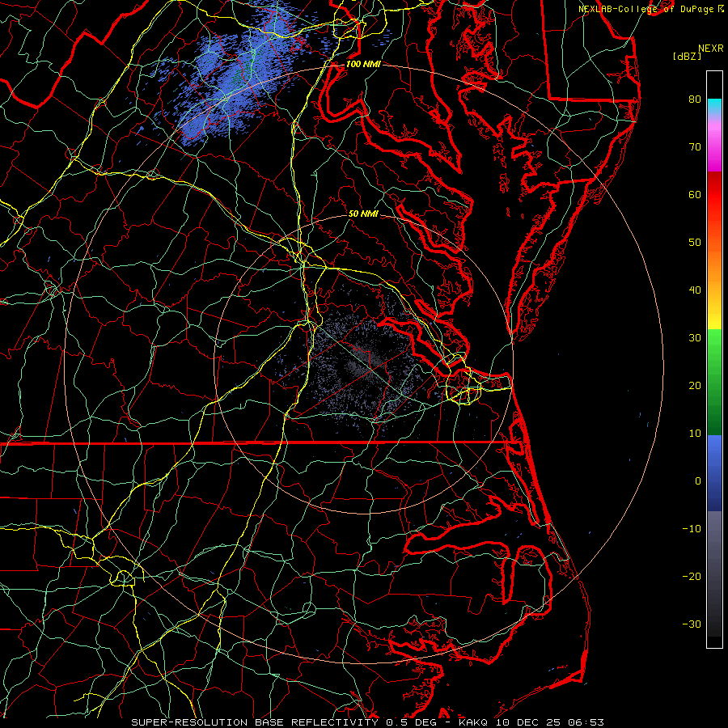The height and width of the screenshot is (728, 728).
Task: Click the 20 dBZ scale value
Action: tap(695, 385)
